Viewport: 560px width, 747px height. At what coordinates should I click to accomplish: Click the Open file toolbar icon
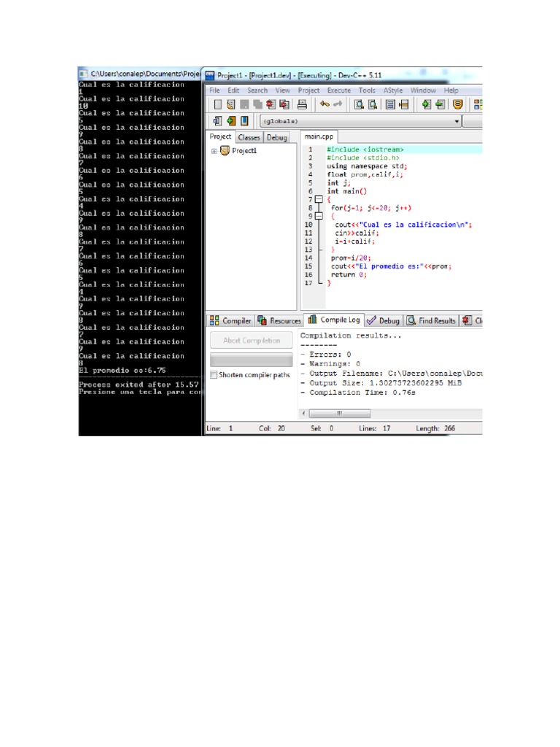[231, 104]
